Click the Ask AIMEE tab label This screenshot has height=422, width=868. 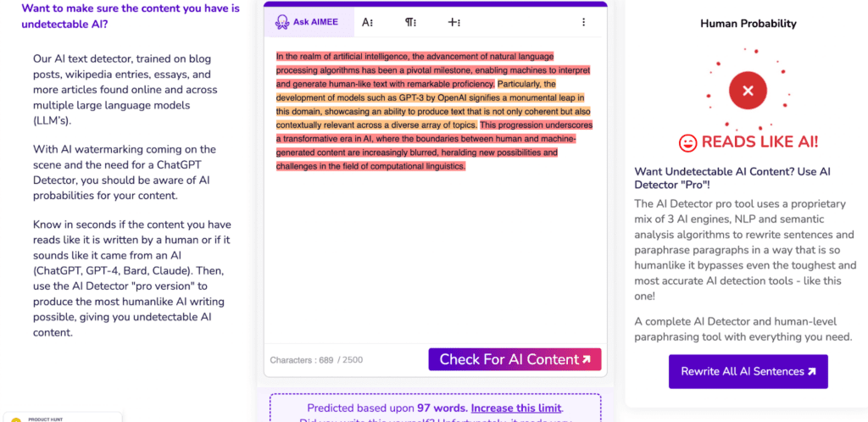point(315,22)
